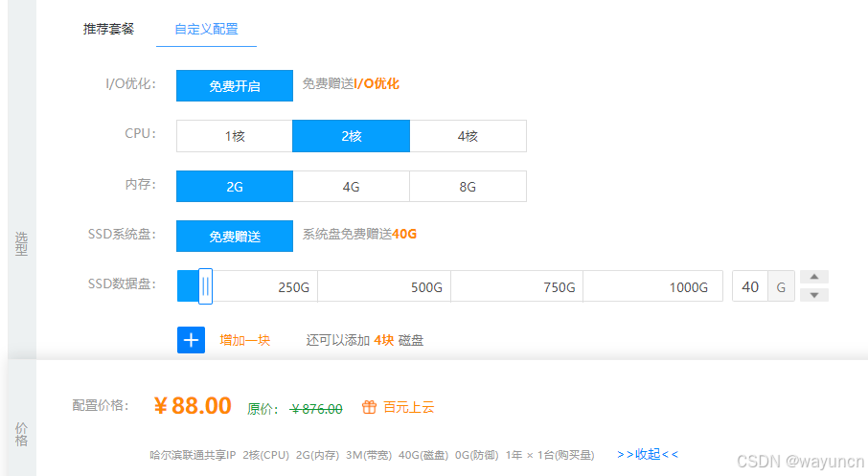This screenshot has width=868, height=476.
Task: Choose the 4核 CPU option
Action: 468,136
